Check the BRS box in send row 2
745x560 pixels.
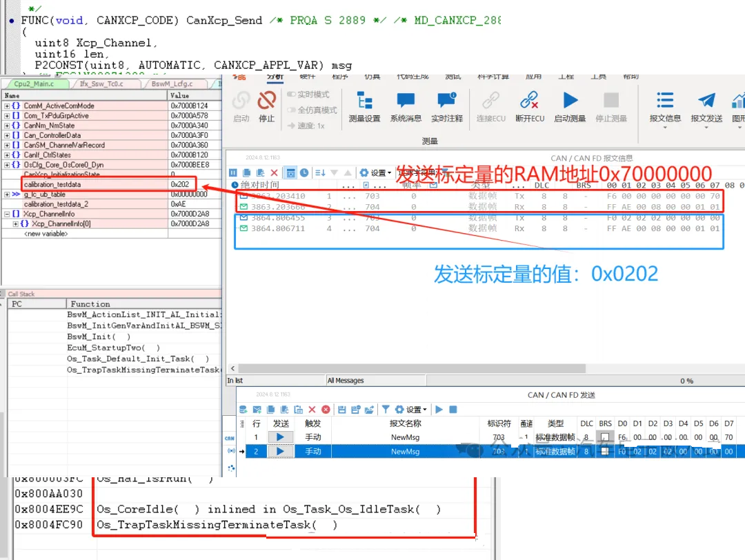click(605, 451)
